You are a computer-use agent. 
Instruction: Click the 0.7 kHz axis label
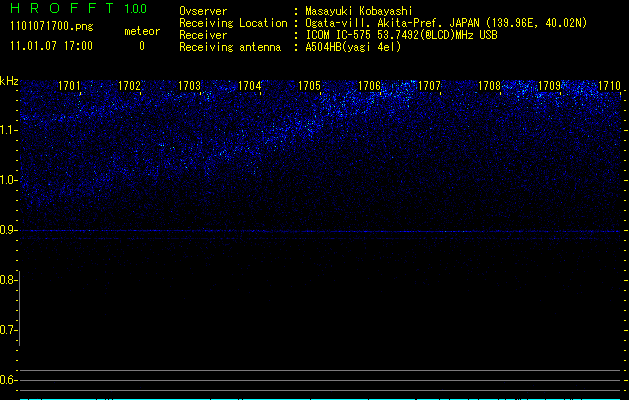tap(8, 330)
